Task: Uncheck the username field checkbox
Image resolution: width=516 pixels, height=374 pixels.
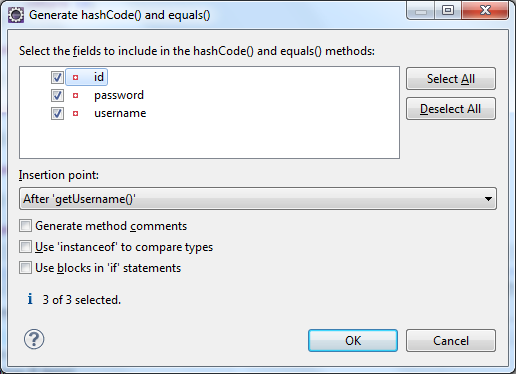Action: [x=57, y=113]
